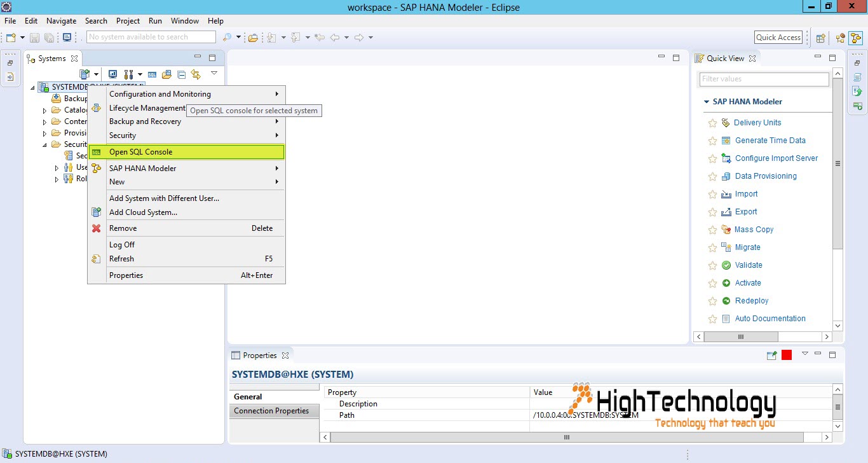The height and width of the screenshot is (463, 868).
Task: Click the New wizard toolbar icon
Action: (11, 38)
